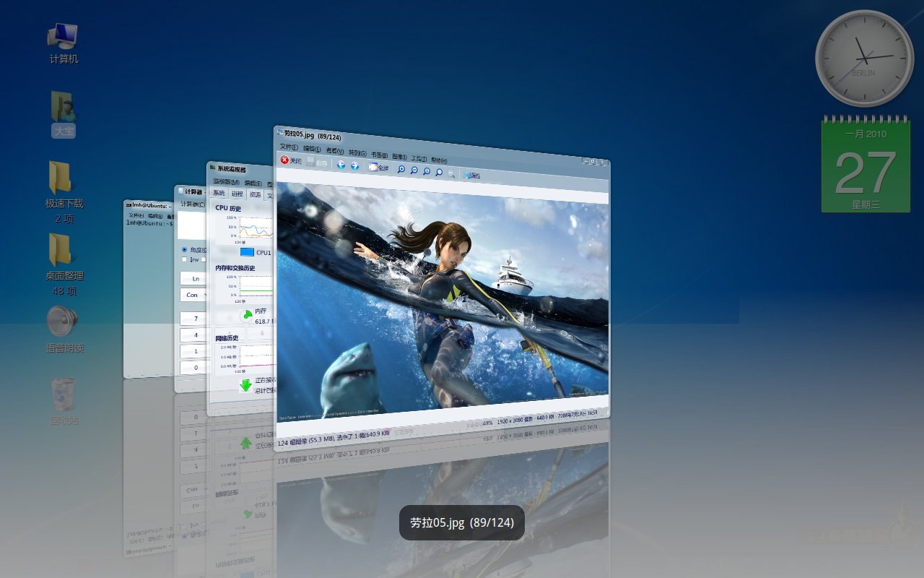Image resolution: width=924 pixels, height=578 pixels.
Task: Click the Berlin analog clock widget
Action: point(865,58)
